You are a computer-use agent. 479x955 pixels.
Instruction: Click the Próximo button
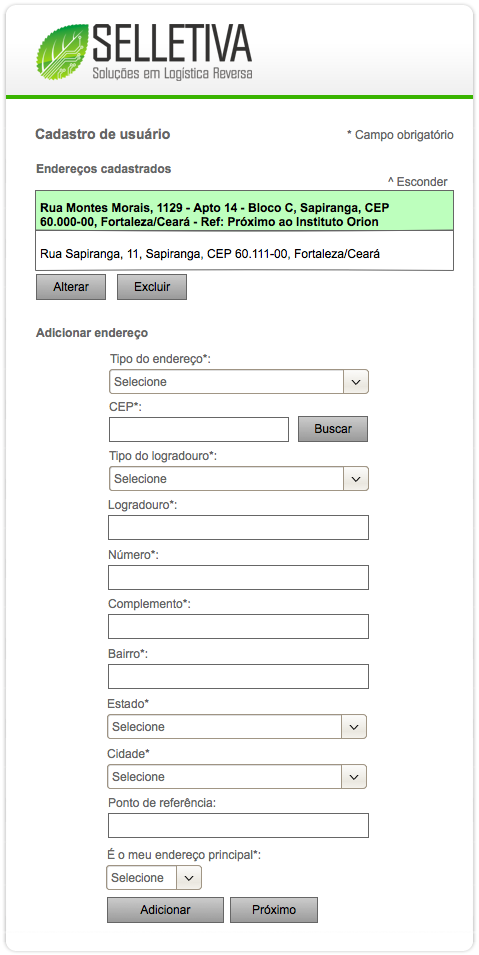pyautogui.click(x=274, y=910)
